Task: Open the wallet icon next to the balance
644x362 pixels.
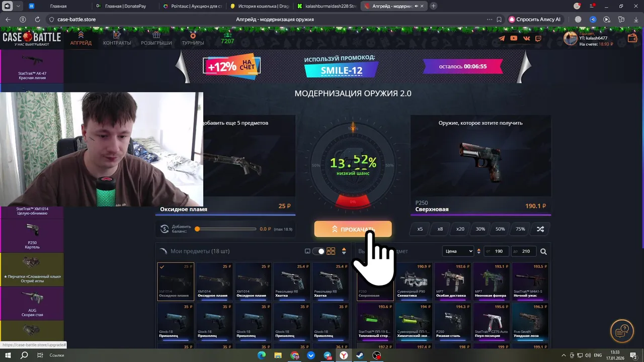Action: pyautogui.click(x=633, y=38)
